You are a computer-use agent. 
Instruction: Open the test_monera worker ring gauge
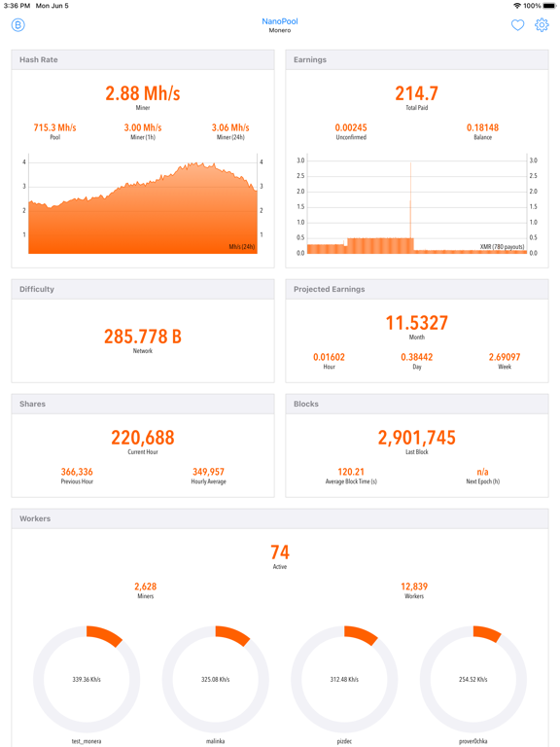point(87,679)
